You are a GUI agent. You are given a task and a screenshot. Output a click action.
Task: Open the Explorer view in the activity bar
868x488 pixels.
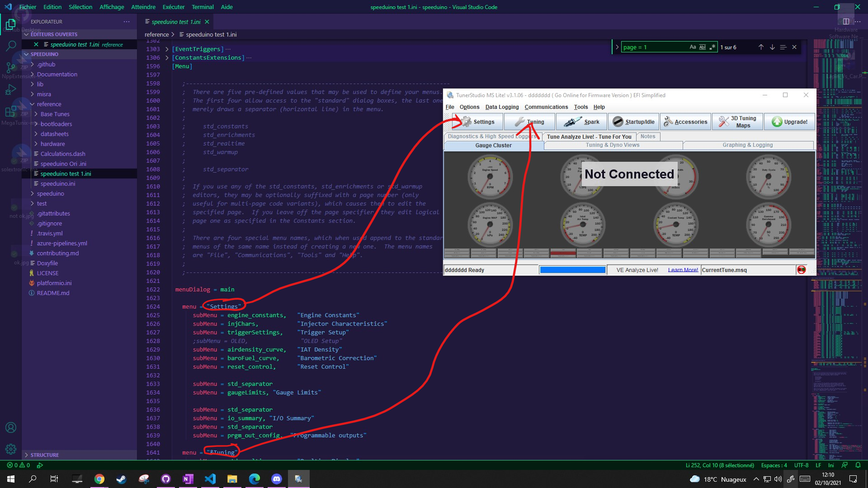click(x=11, y=24)
